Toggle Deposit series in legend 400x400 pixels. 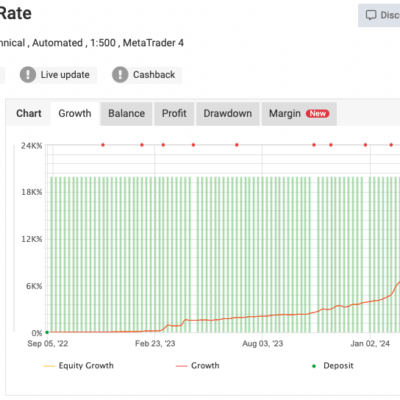tap(332, 366)
